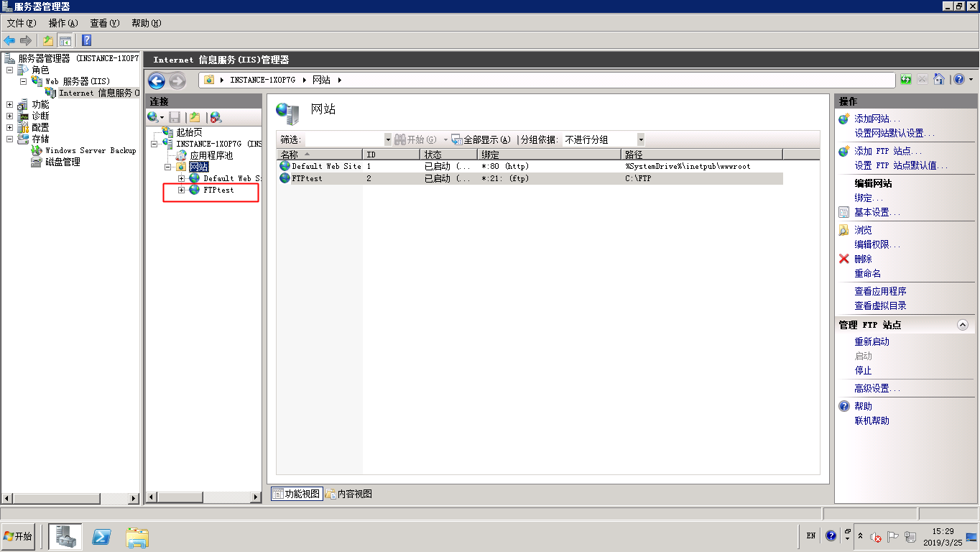Click the PowerShell icon in the taskbar
The width and height of the screenshot is (980, 552).
tap(102, 536)
